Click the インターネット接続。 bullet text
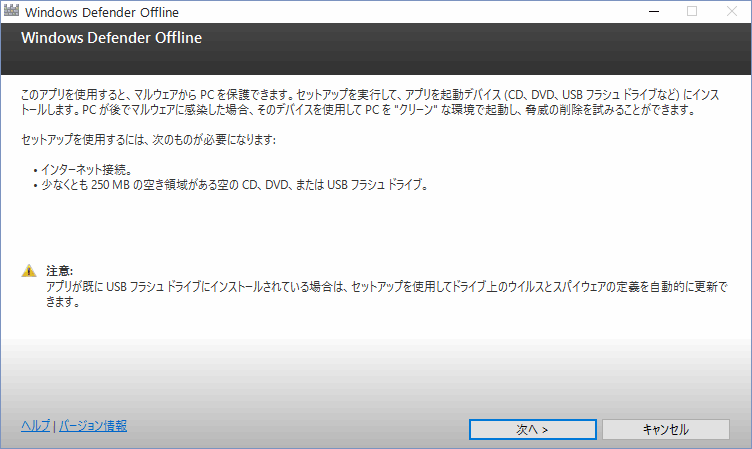Viewport: 752px width, 449px height. coord(86,169)
